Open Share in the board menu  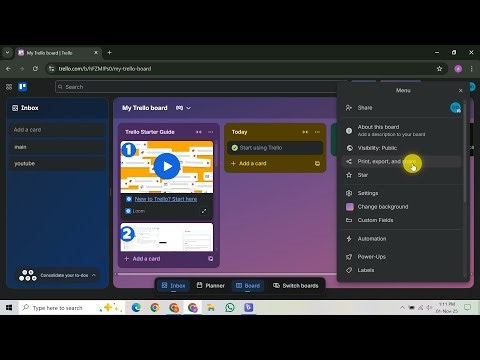click(x=365, y=108)
